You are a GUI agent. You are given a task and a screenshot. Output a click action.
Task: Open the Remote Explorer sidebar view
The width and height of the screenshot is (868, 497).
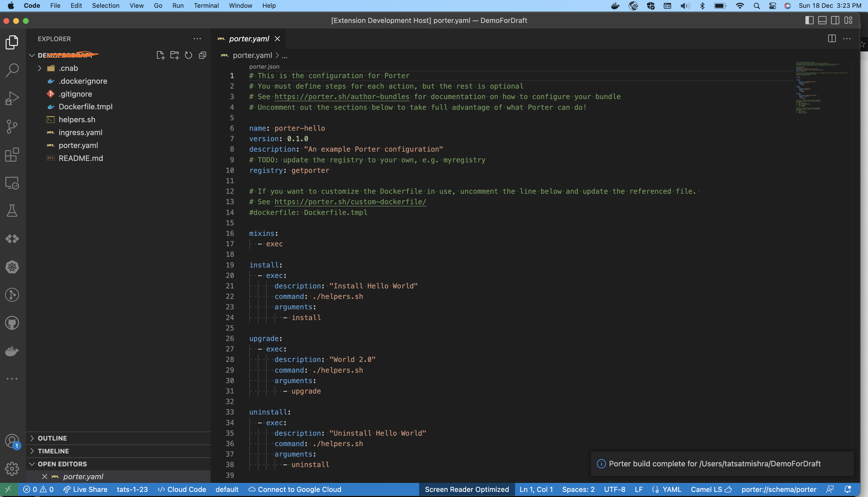point(12,183)
